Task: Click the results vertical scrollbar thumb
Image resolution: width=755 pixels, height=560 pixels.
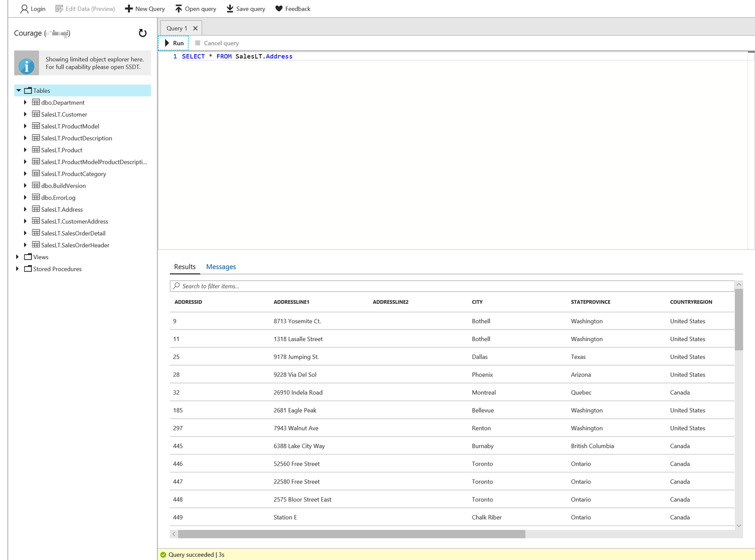Action: pos(739,320)
